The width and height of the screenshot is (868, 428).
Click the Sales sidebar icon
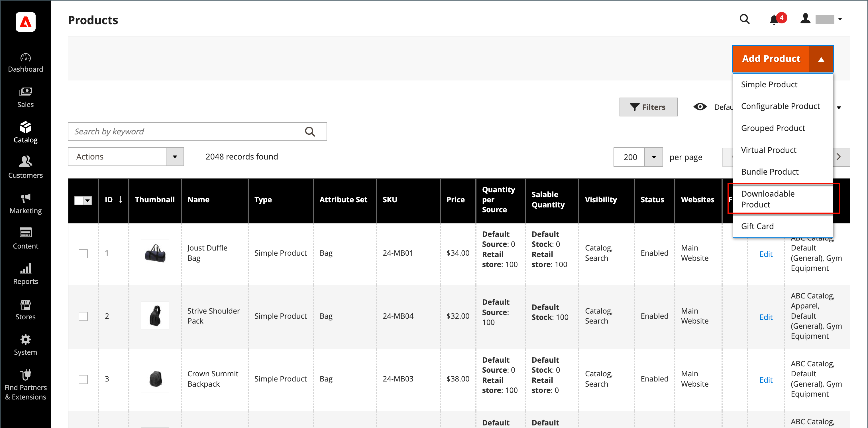[25, 100]
